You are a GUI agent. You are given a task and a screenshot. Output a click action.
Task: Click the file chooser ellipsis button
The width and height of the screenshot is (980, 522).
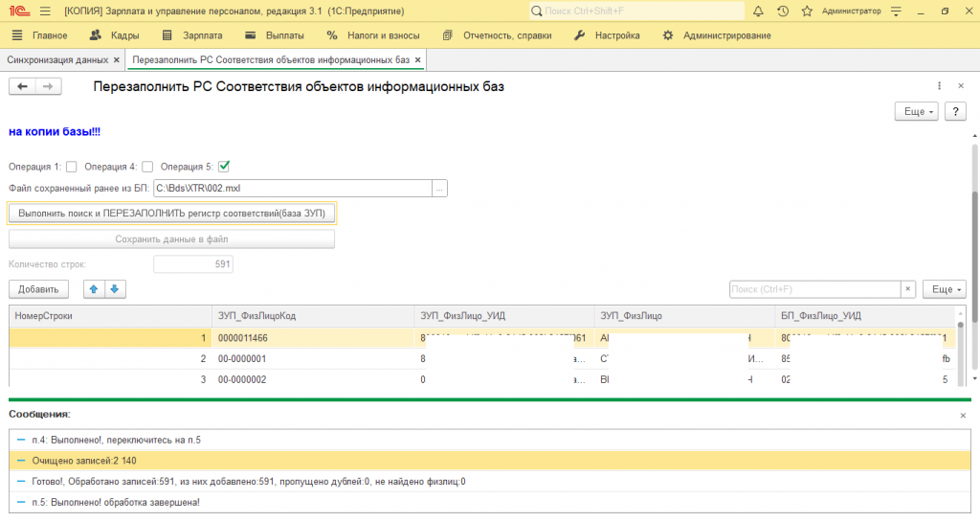[x=439, y=188]
